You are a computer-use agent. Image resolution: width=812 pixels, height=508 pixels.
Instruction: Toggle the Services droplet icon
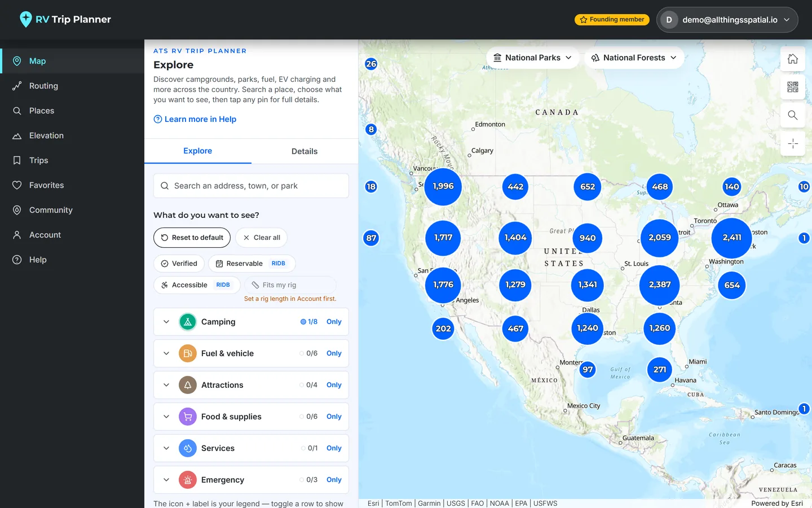point(188,448)
